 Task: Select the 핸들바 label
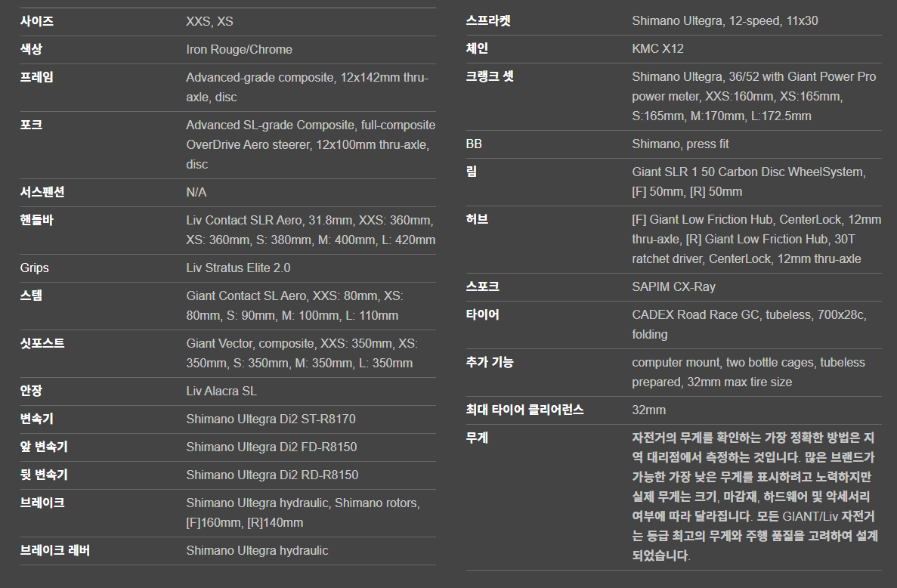pos(37,221)
